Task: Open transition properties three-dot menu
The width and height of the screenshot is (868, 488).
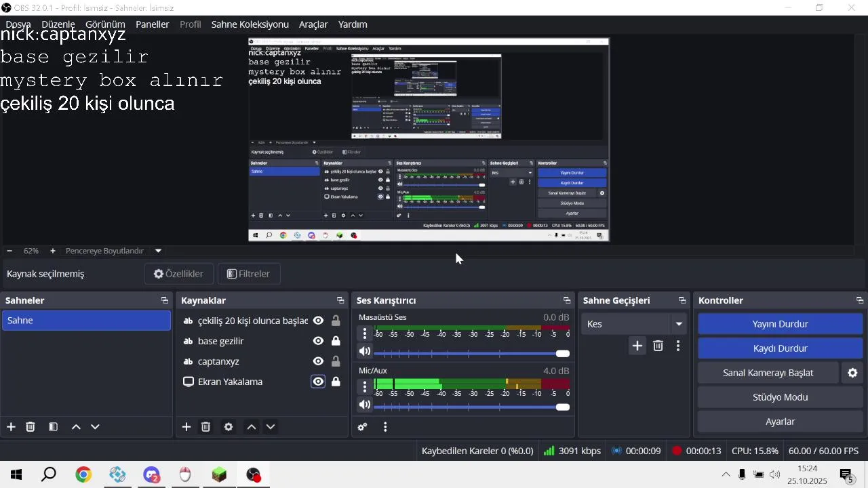Action: pyautogui.click(x=678, y=346)
